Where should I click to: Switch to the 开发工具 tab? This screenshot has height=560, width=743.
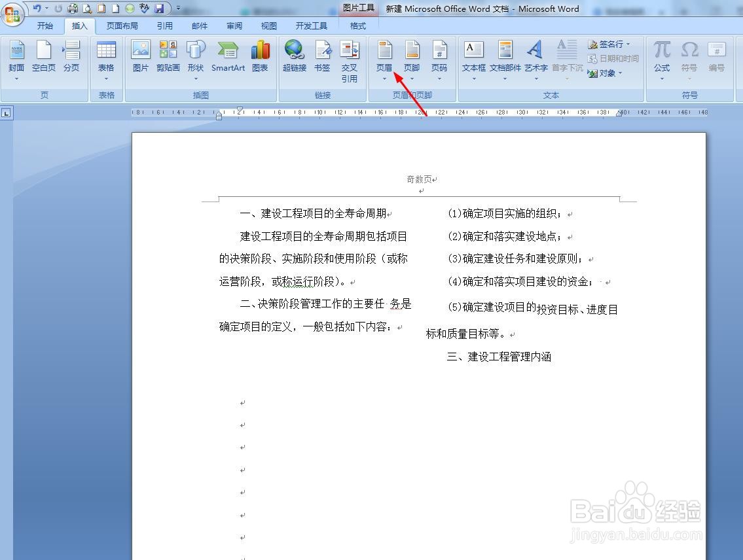(312, 26)
